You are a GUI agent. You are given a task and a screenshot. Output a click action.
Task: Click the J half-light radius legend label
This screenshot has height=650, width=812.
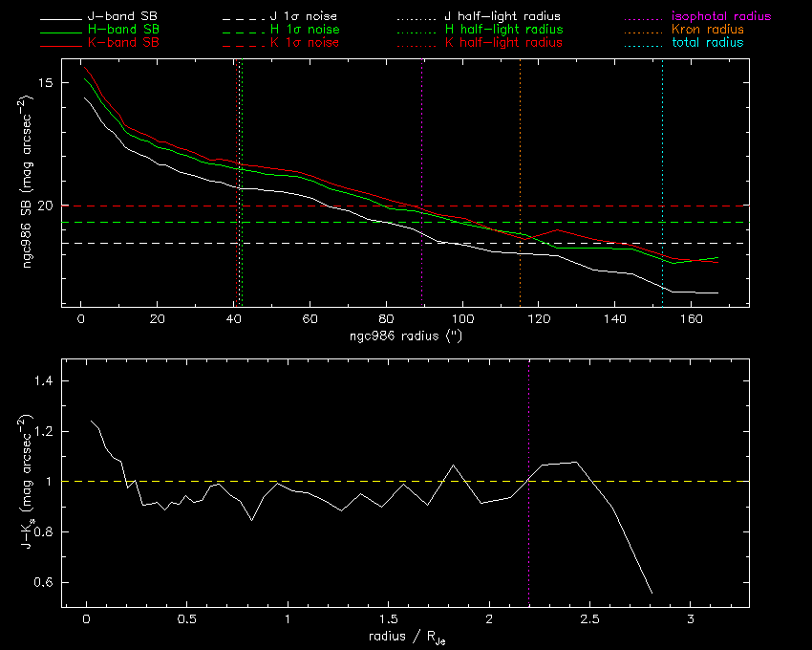click(x=502, y=17)
